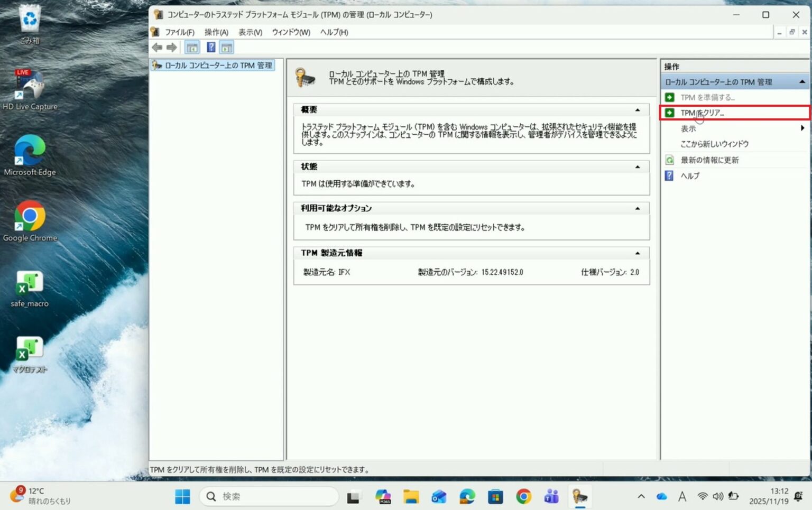This screenshot has height=510, width=812.
Task: Open the ファイル(F) menu
Action: point(179,32)
